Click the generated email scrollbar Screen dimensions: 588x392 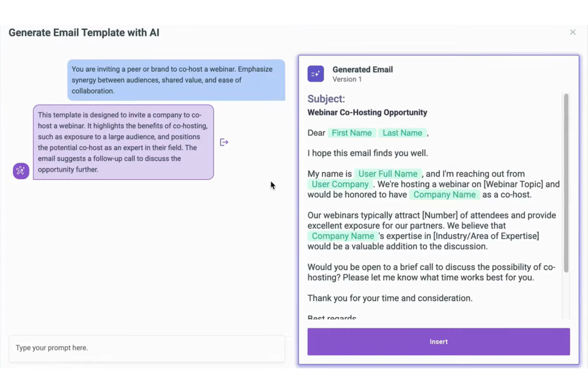[566, 183]
